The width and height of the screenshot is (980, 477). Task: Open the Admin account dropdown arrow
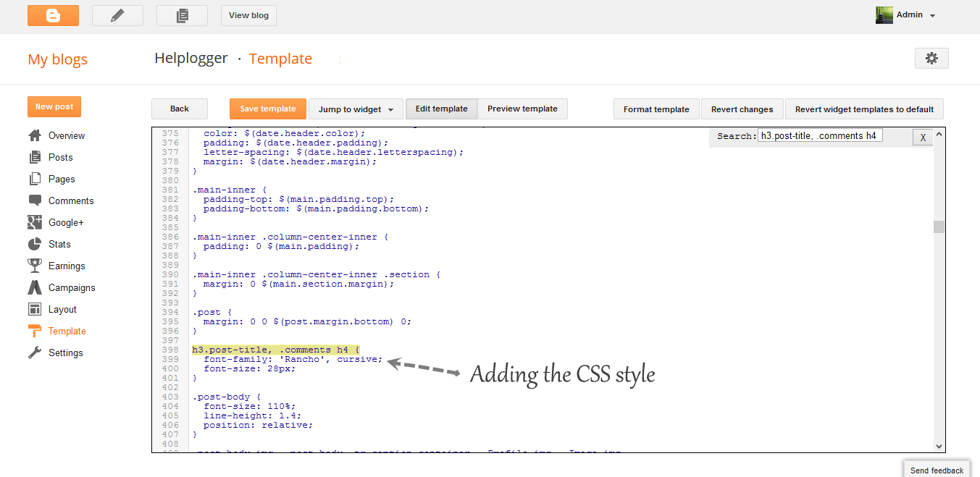point(933,16)
